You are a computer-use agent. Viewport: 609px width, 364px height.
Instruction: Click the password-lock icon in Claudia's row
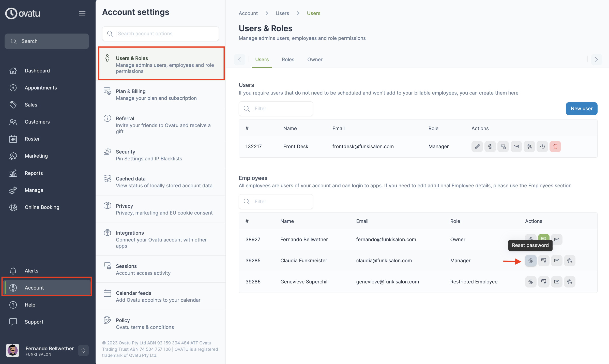(x=544, y=261)
